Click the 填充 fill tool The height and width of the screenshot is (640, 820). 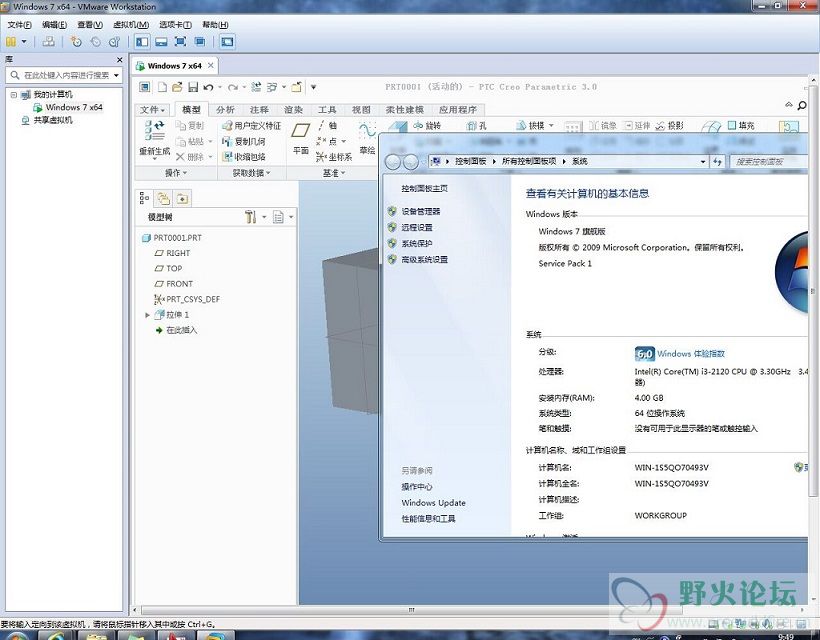pos(741,125)
